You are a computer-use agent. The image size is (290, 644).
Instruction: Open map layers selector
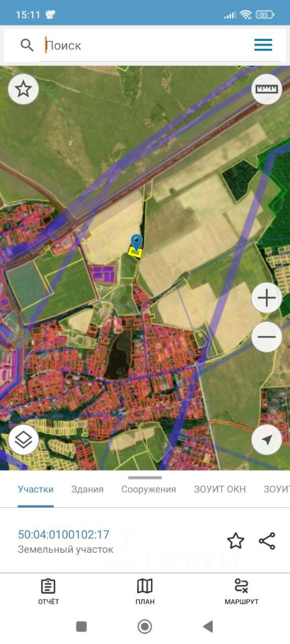tap(23, 440)
